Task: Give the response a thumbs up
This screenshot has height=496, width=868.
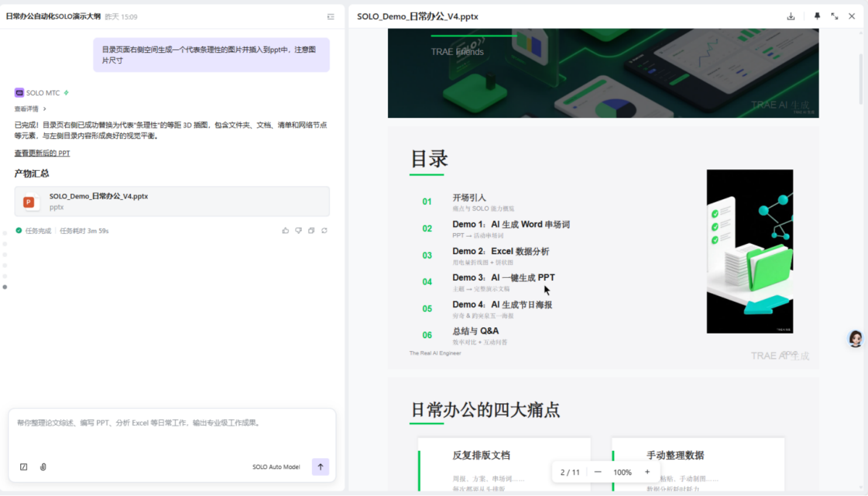Action: click(285, 230)
